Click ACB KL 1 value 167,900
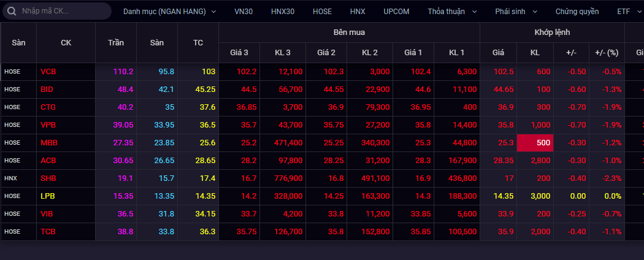The image size is (644, 260). pyautogui.click(x=462, y=161)
